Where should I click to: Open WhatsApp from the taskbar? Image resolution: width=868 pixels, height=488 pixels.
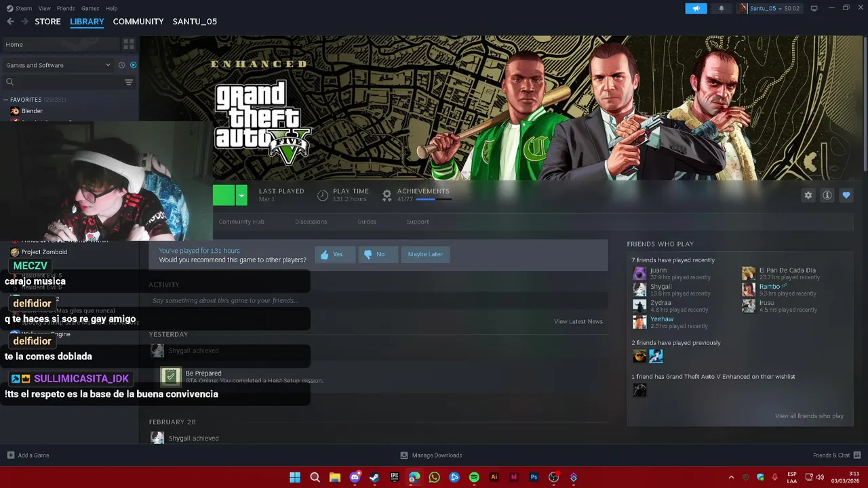tap(434, 477)
